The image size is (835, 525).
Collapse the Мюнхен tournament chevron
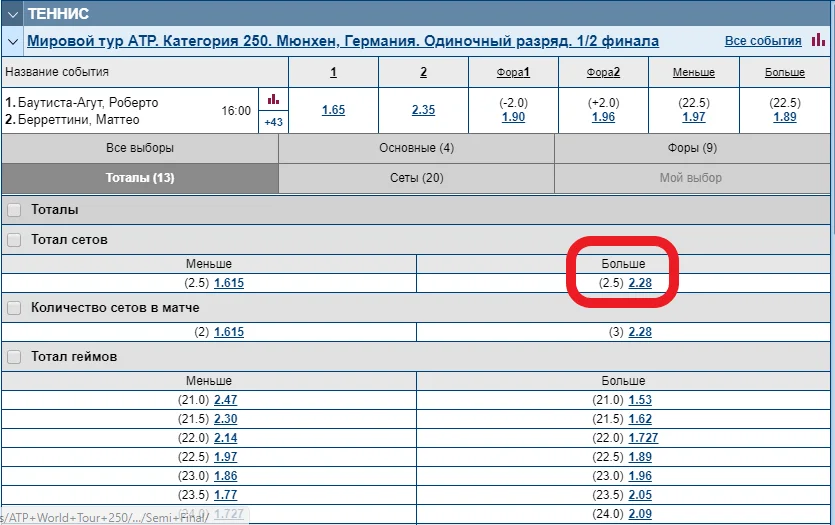pyautogui.click(x=12, y=41)
